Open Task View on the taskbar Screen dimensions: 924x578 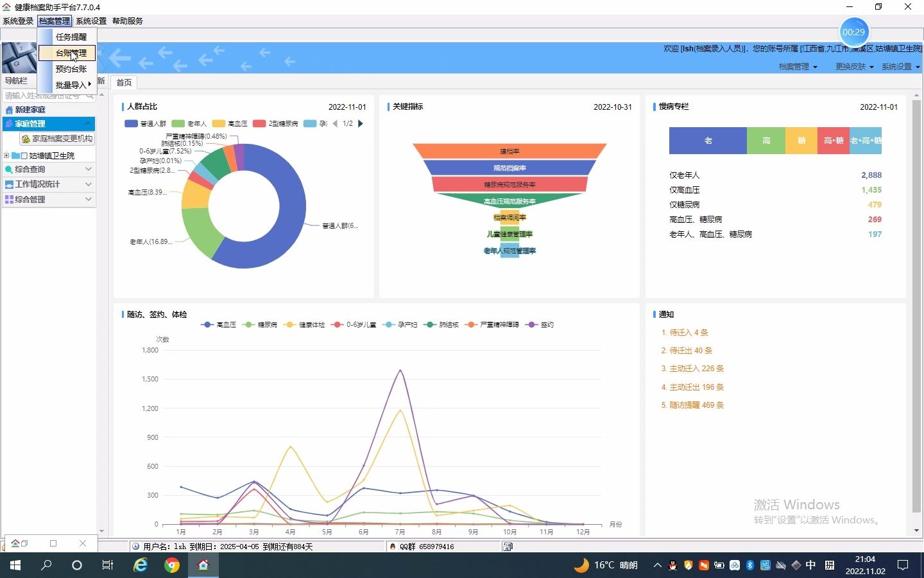click(108, 565)
